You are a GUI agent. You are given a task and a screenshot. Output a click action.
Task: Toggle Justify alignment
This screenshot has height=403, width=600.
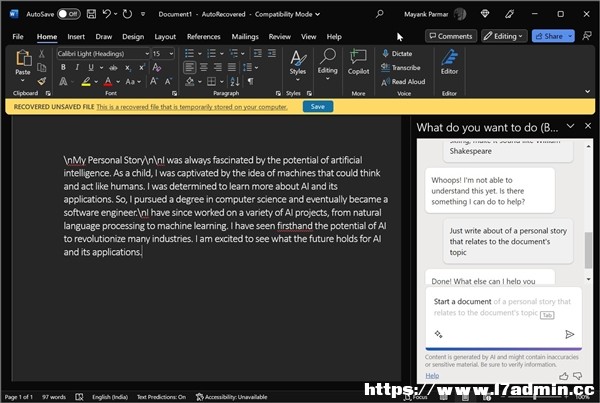coord(232,68)
